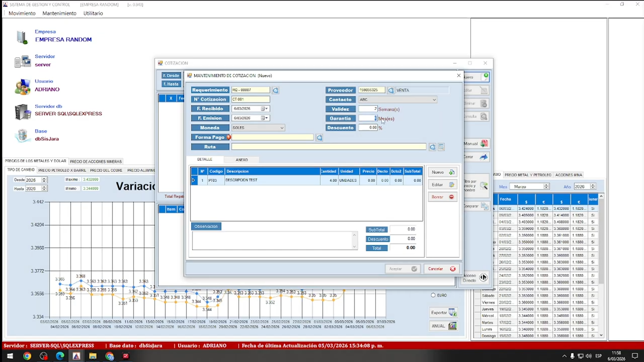Open the Mantenimiento menu
Screen dimensions: 644x362
pyautogui.click(x=59, y=14)
